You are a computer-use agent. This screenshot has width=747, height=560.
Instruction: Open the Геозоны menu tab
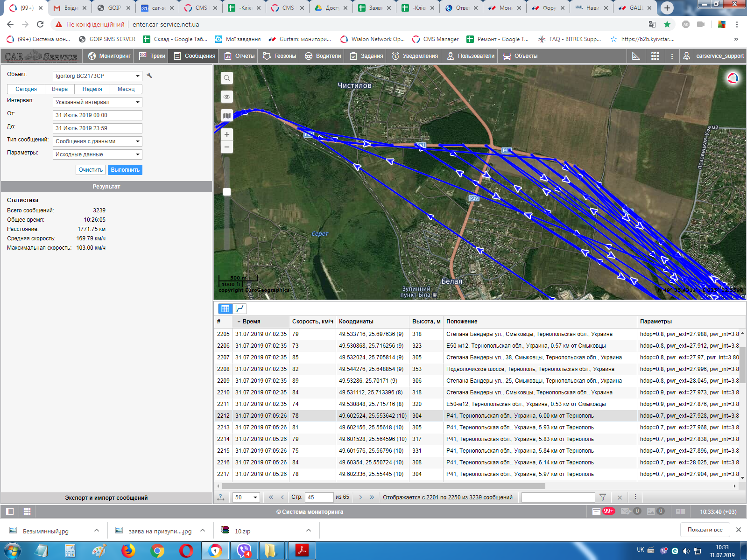click(x=280, y=56)
